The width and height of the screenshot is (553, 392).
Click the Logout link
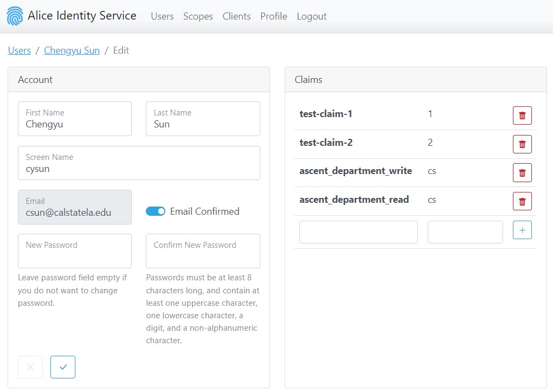[x=312, y=16]
